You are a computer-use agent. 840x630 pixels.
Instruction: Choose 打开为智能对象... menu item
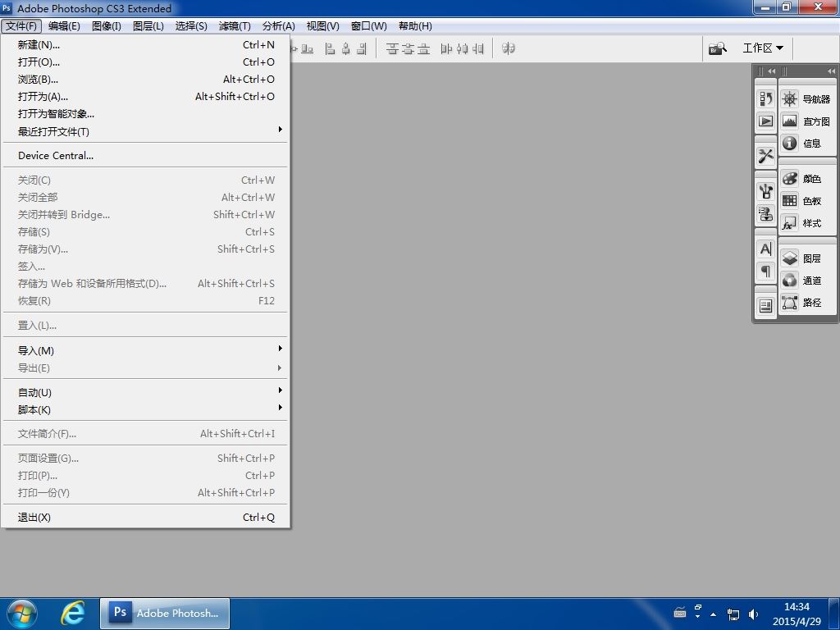(x=145, y=113)
